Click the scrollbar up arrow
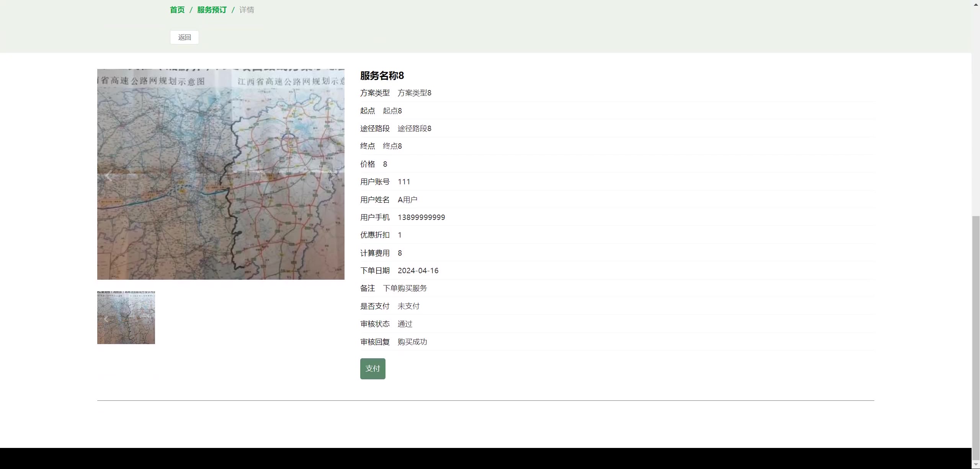 coord(976,4)
